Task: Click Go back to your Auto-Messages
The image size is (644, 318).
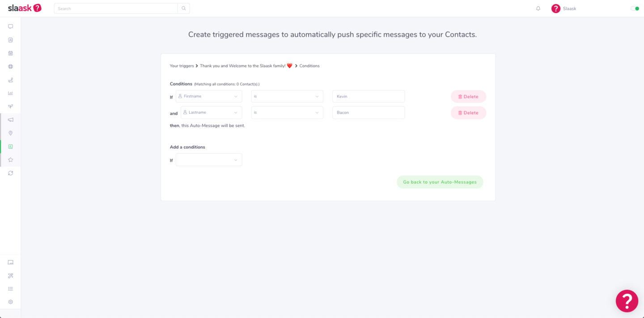Action: 440,182
